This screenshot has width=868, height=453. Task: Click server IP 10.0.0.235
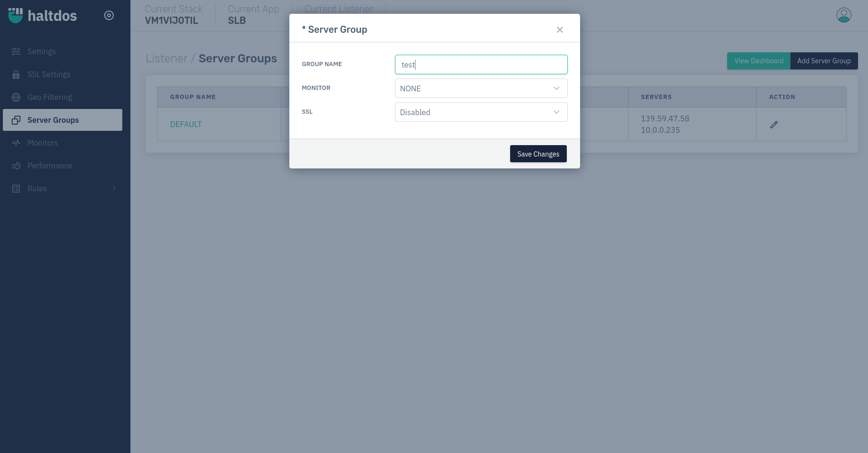coord(661,130)
